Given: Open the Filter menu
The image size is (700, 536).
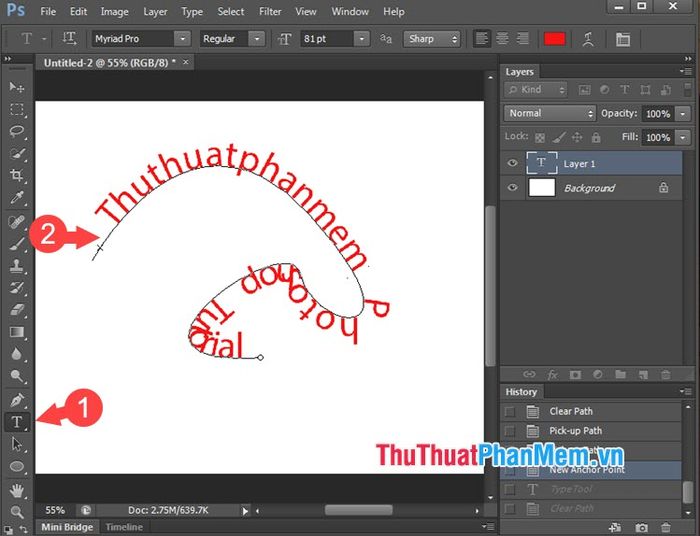Looking at the screenshot, I should coord(270,12).
